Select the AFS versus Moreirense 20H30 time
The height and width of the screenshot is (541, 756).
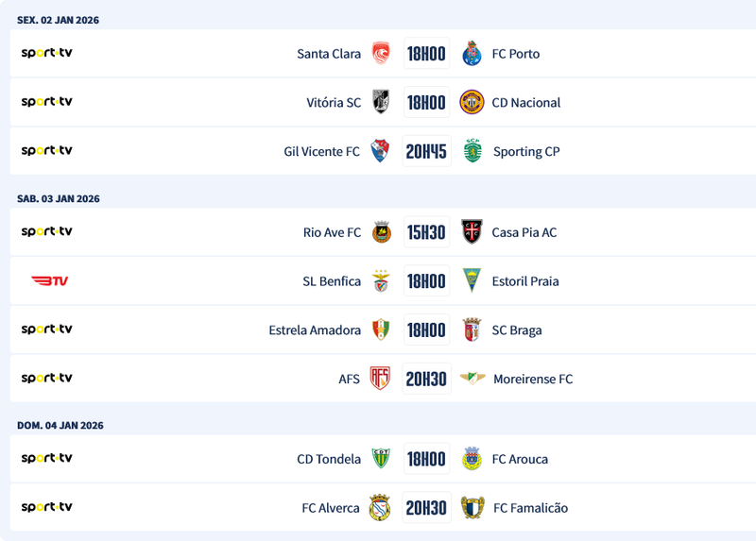click(x=426, y=379)
